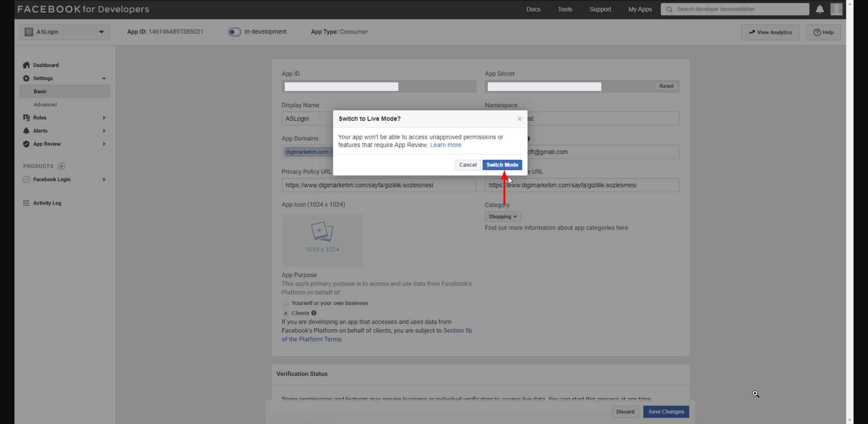Close the Switch to Live Mode dialog

click(x=519, y=119)
